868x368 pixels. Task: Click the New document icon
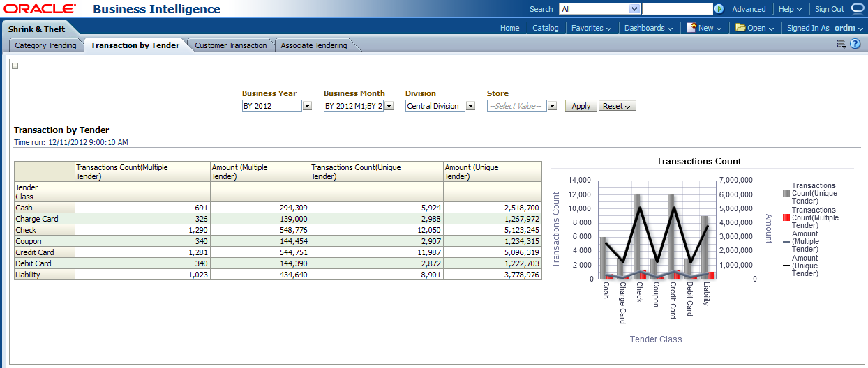point(691,28)
